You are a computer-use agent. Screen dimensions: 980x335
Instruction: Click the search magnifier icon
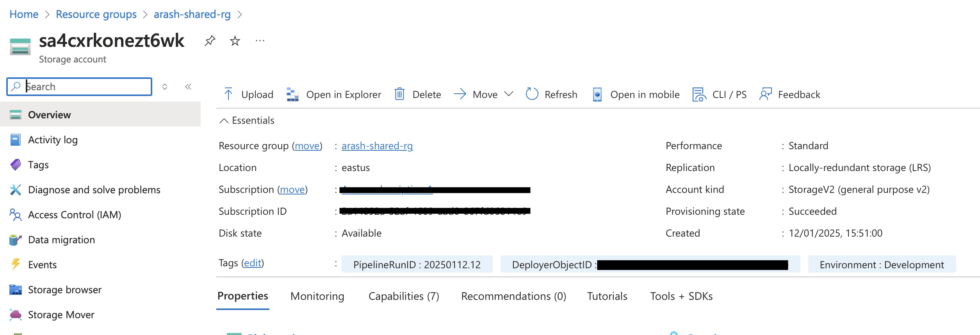pos(16,86)
